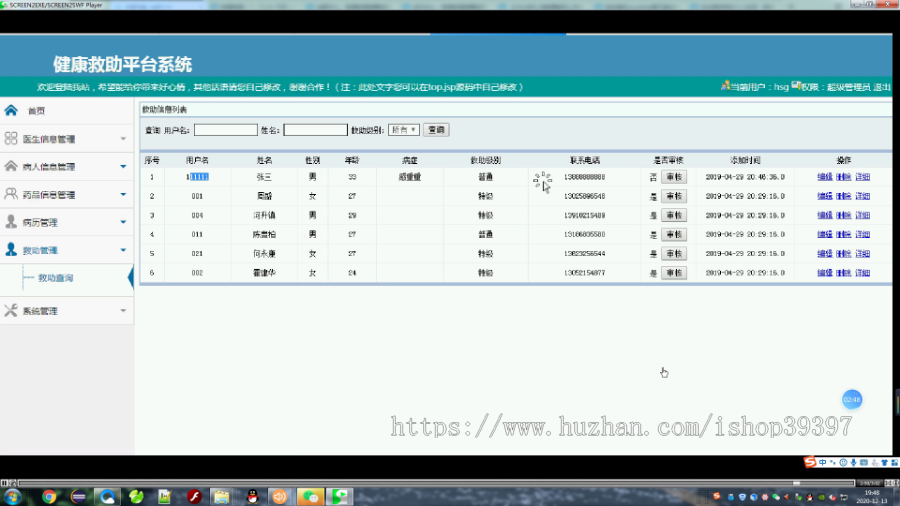Screen dimensions: 900x506
Task: Click the 医生信息管理 grid icon
Action: (11, 138)
